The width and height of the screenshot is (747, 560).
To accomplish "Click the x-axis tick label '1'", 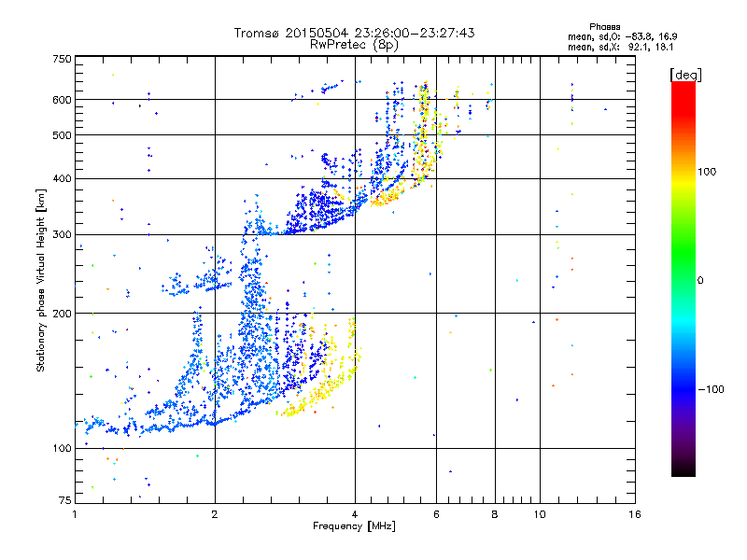I will click(75, 514).
